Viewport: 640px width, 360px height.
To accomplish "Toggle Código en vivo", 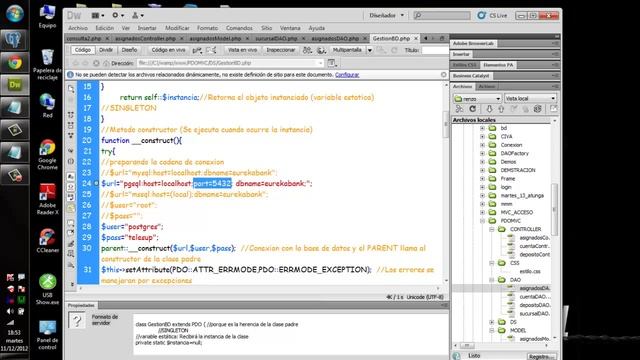I will click(x=168, y=50).
